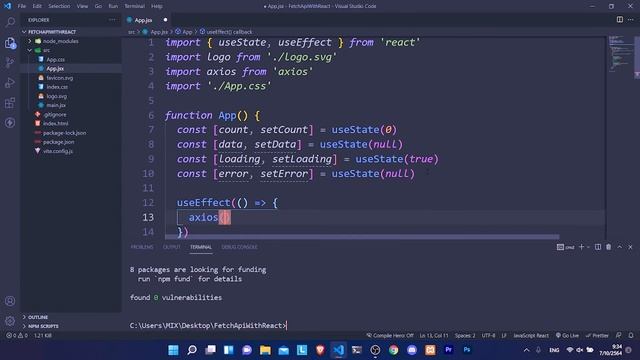Viewport: 640px width, 360px height.
Task: Open editor More Actions ellipsis
Action: click(x=631, y=20)
